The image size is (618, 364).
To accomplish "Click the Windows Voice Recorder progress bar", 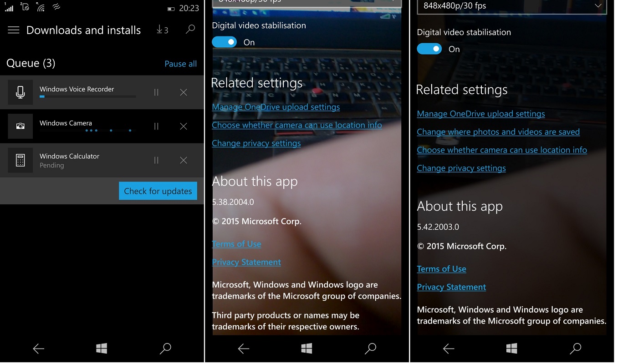I will [x=87, y=96].
